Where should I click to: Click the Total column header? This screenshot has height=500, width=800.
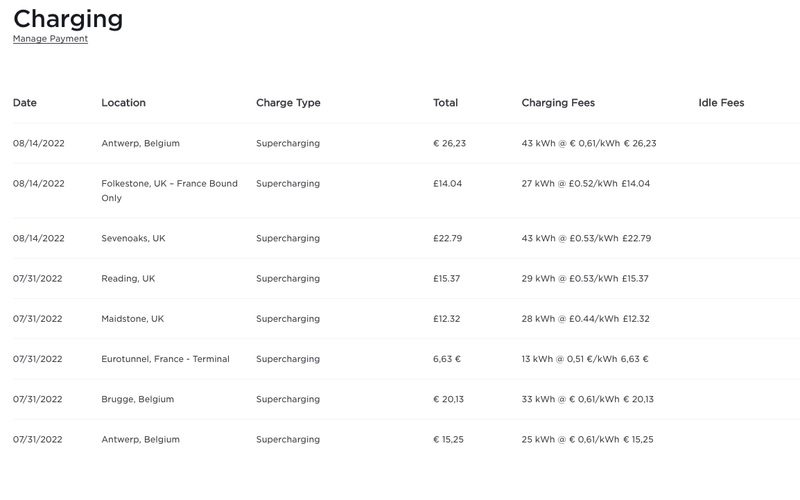pos(445,103)
